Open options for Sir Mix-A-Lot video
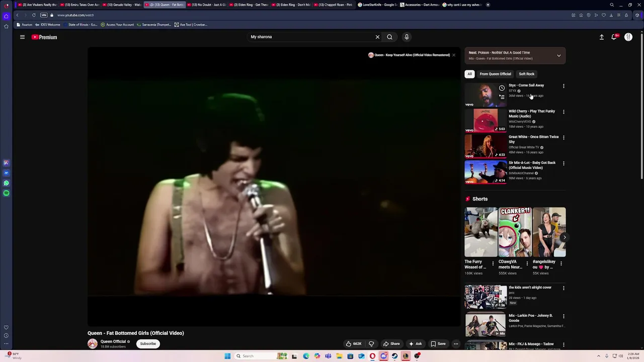The width and height of the screenshot is (644, 362). pos(563,163)
